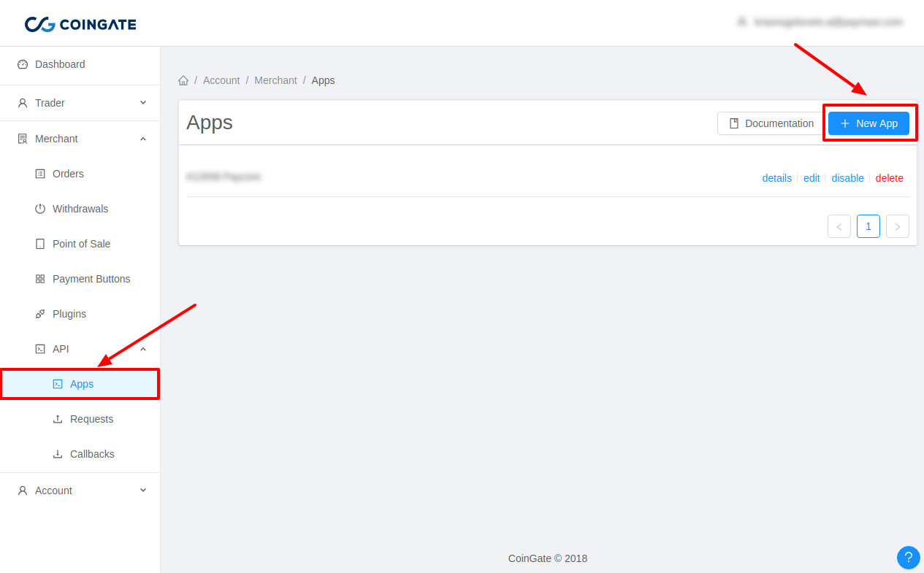Create a New App
The height and width of the screenshot is (573, 924).
[x=868, y=123]
